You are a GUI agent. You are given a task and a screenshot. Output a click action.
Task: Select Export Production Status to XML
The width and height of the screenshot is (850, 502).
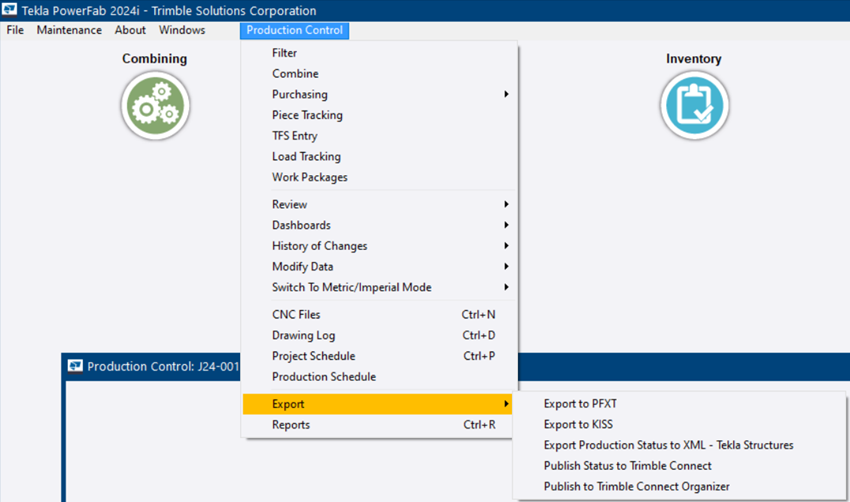point(668,445)
